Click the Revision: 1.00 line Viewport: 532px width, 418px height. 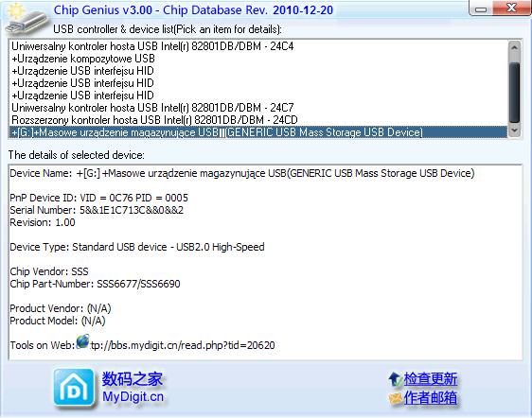pyautogui.click(x=43, y=222)
